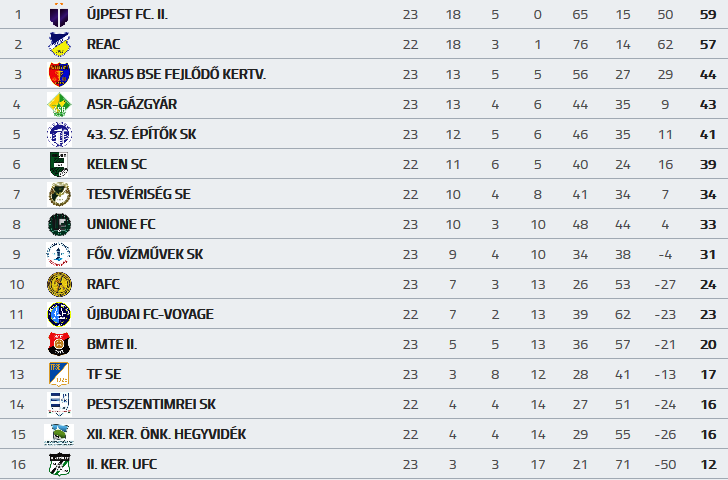Click the Ikarus BSE club crest
Viewport: 728px width, 480px height.
pos(60,74)
